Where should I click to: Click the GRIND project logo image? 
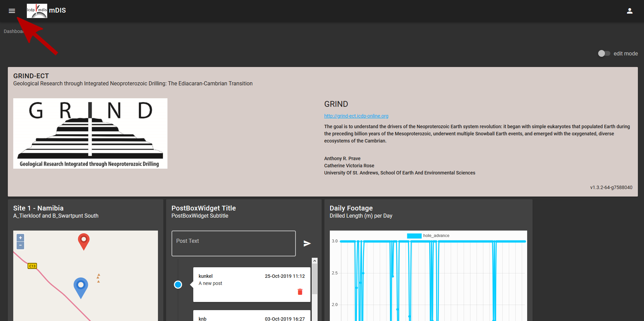90,133
